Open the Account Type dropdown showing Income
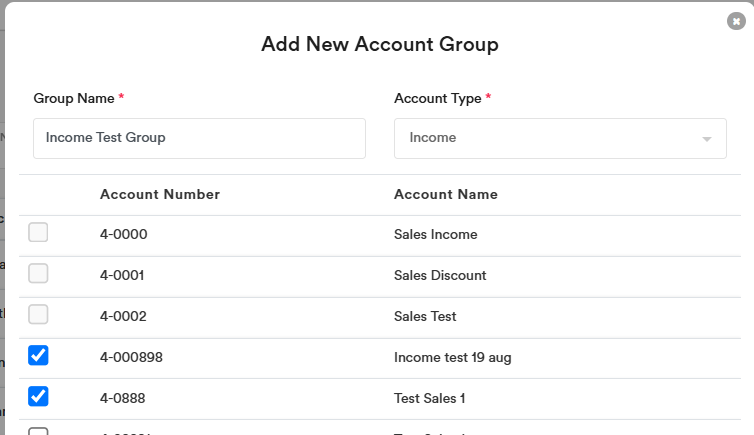Viewport: 754px width, 435px height. click(x=559, y=138)
